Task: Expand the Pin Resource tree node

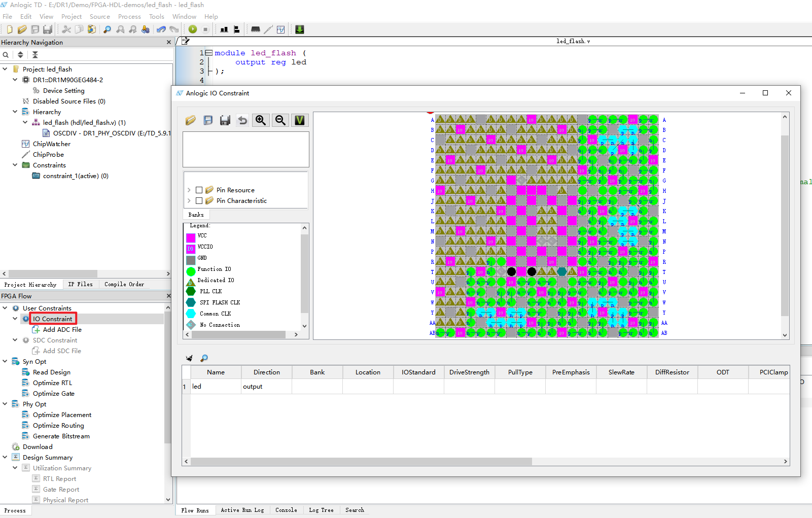Action: point(189,190)
